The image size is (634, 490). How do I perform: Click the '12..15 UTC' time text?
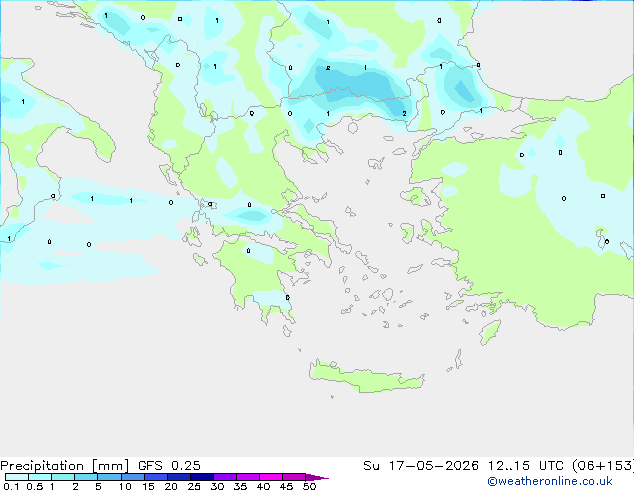click(526, 466)
